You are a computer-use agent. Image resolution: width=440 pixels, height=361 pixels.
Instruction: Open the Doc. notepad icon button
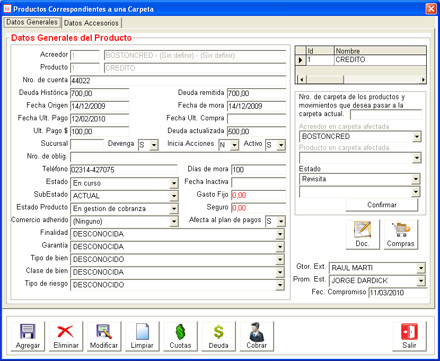point(362,234)
